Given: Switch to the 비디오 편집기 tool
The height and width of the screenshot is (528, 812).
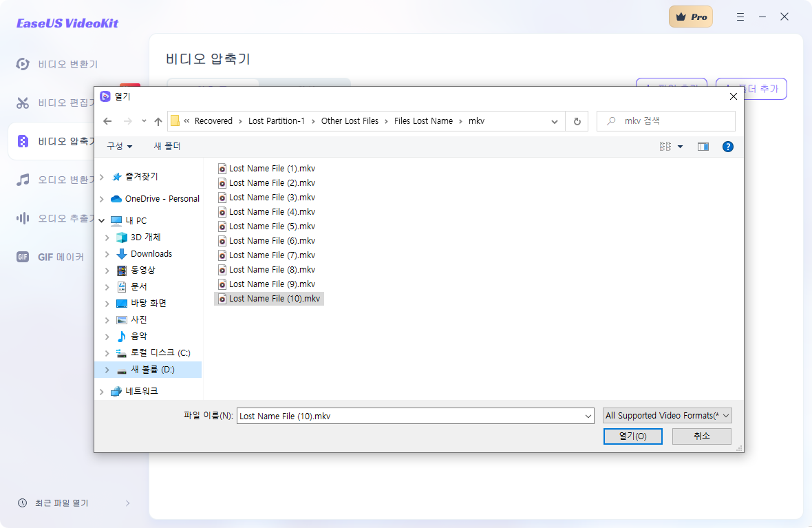Looking at the screenshot, I should point(60,103).
